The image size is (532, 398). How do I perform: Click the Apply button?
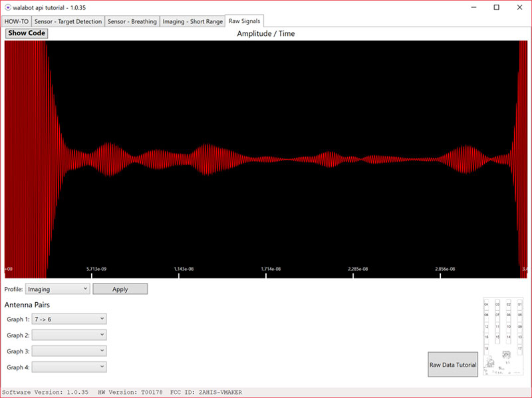point(120,289)
